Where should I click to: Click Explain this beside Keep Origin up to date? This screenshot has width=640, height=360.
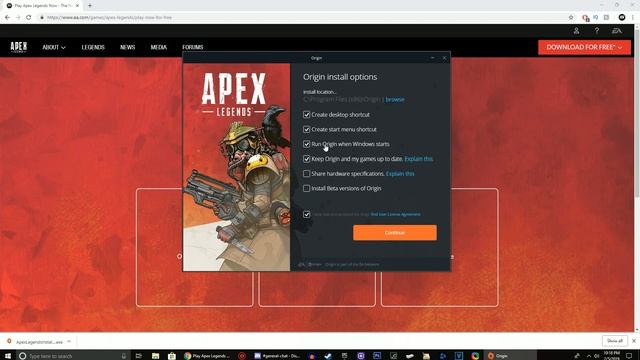(419, 159)
